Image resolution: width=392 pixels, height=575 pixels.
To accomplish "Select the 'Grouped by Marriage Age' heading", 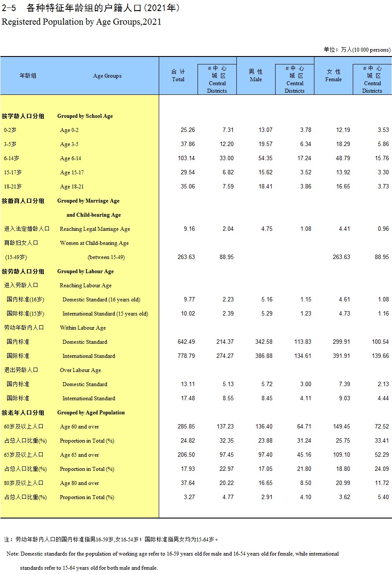I will pyautogui.click(x=88, y=201).
